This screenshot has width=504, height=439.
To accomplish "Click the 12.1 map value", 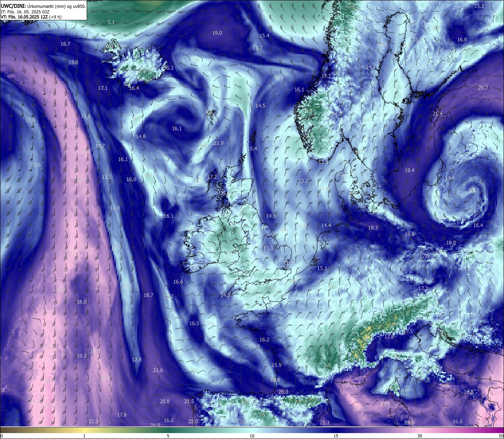I will click(x=107, y=177).
